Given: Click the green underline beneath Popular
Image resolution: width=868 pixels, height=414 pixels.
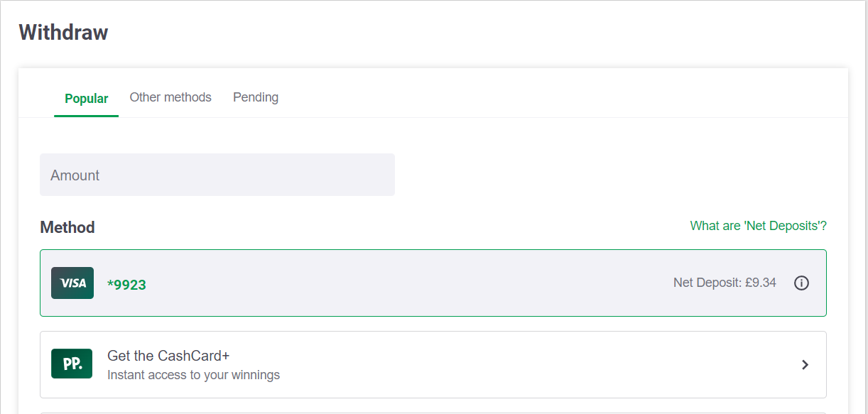Looking at the screenshot, I should coord(87,116).
